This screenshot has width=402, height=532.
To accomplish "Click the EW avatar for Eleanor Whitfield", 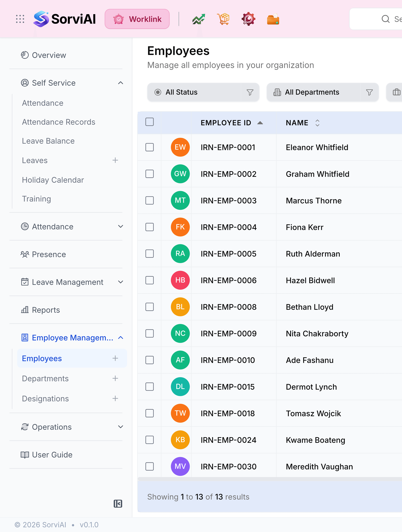I will click(x=180, y=147).
